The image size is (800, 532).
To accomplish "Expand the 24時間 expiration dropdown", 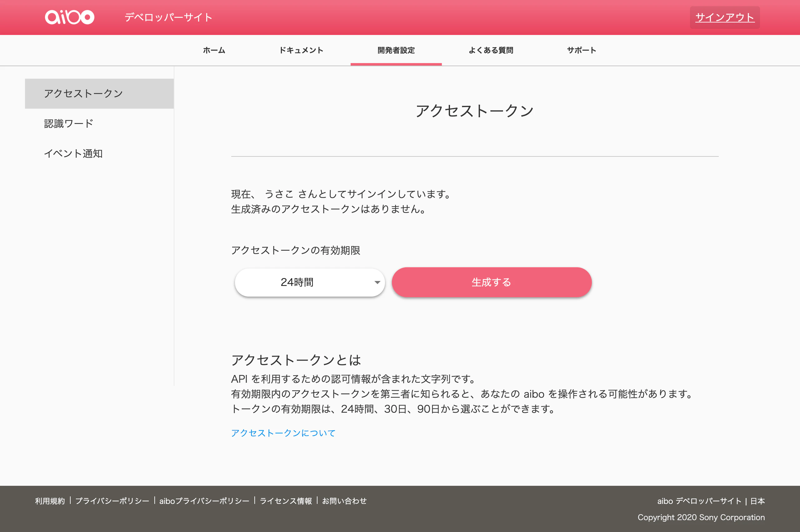I will (x=310, y=282).
